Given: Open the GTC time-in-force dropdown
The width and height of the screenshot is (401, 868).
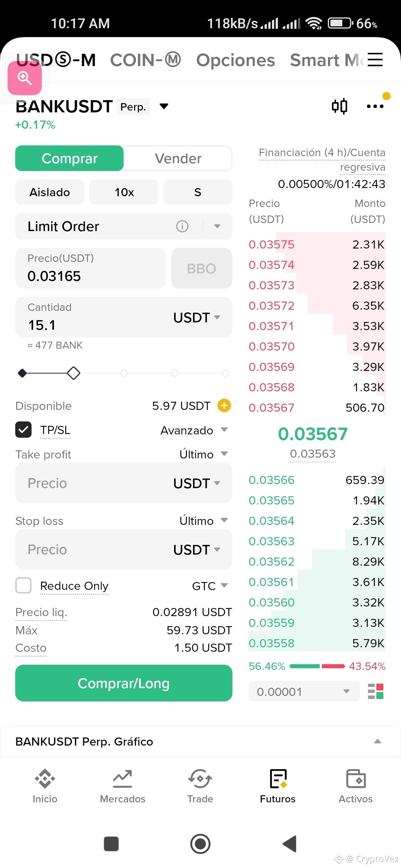Looking at the screenshot, I should point(210,586).
